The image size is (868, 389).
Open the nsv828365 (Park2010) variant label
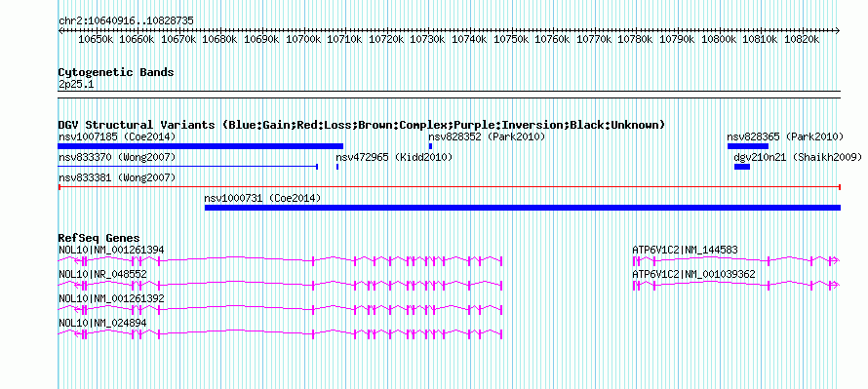[x=785, y=136]
